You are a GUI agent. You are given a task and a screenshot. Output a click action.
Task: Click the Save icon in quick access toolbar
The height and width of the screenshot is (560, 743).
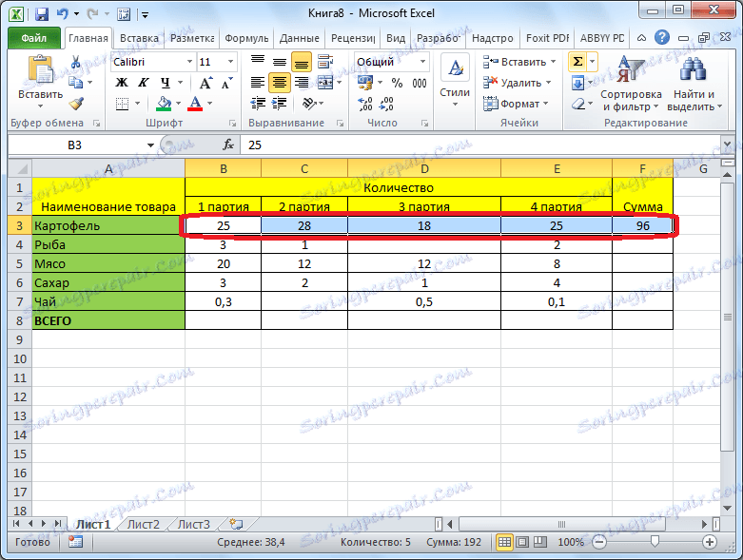[x=42, y=14]
